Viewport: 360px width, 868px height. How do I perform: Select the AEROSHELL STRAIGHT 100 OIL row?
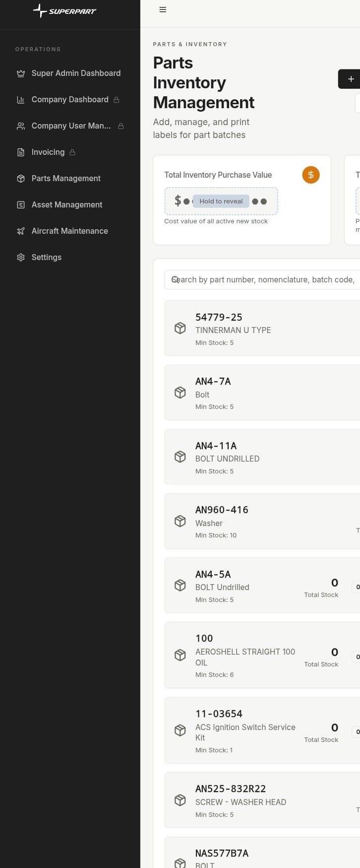[x=262, y=655]
